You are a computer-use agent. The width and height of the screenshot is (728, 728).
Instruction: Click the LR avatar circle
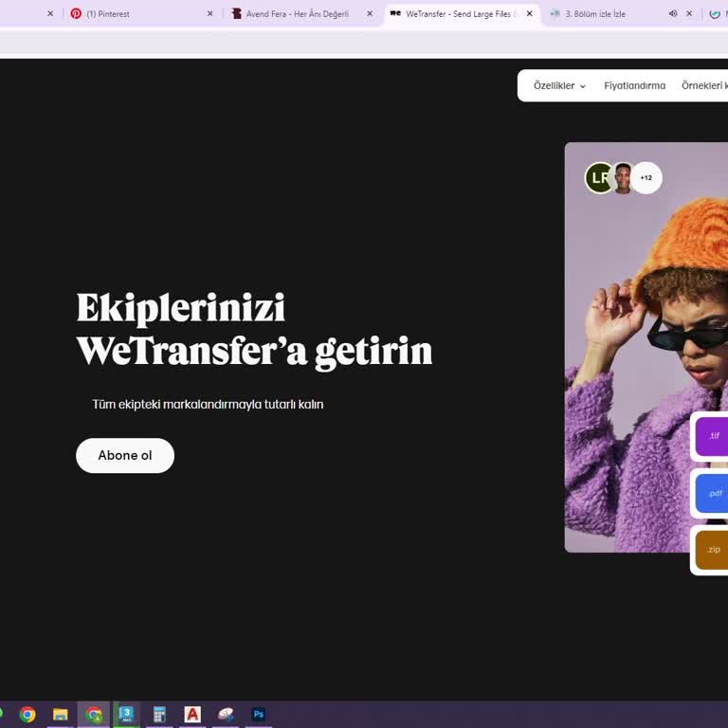click(x=599, y=178)
